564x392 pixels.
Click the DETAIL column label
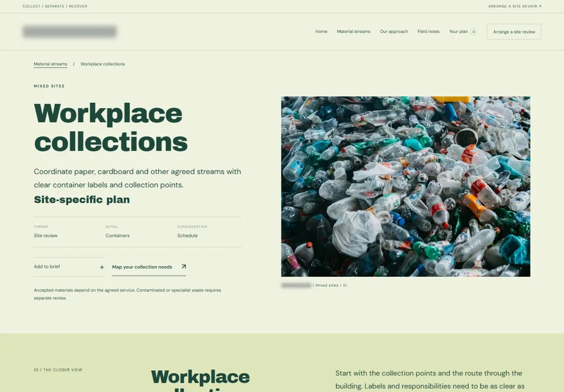[112, 227]
